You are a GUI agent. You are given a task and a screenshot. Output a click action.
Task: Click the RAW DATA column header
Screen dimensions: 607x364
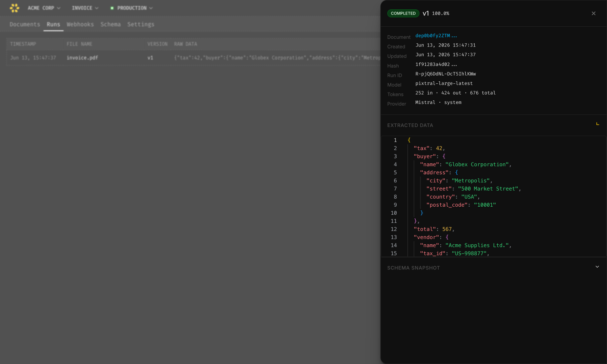tap(186, 44)
